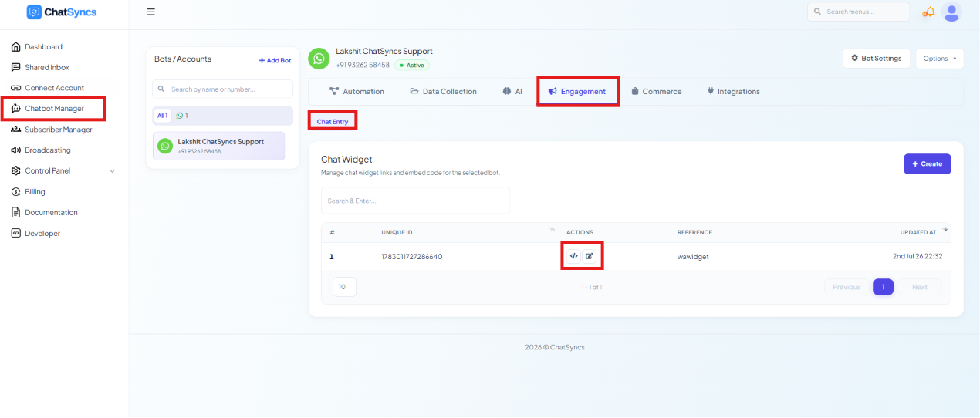Filter bots by WhatsApp count 1
This screenshot has height=418, width=980.
coord(182,116)
